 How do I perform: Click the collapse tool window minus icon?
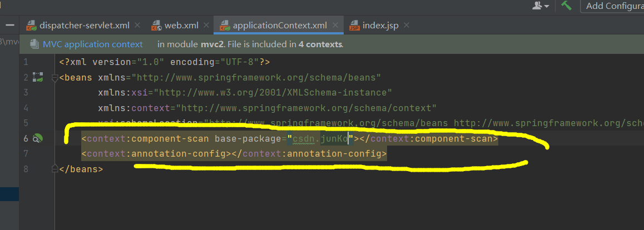pos(10,26)
